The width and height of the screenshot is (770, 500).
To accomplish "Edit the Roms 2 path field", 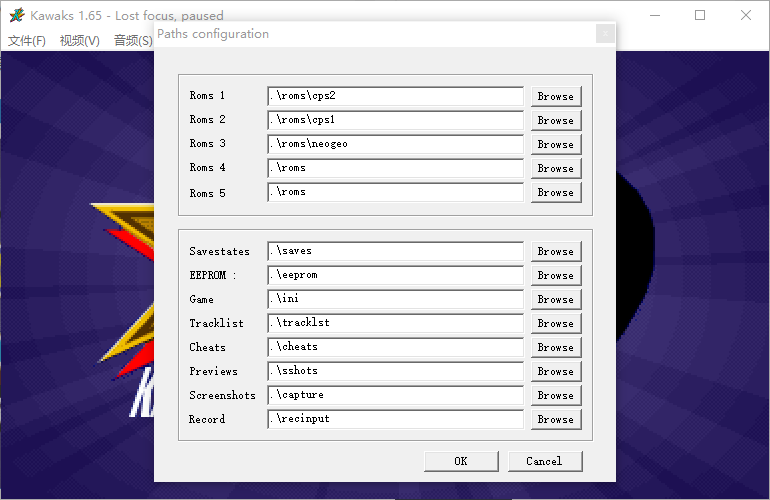I will click(395, 120).
